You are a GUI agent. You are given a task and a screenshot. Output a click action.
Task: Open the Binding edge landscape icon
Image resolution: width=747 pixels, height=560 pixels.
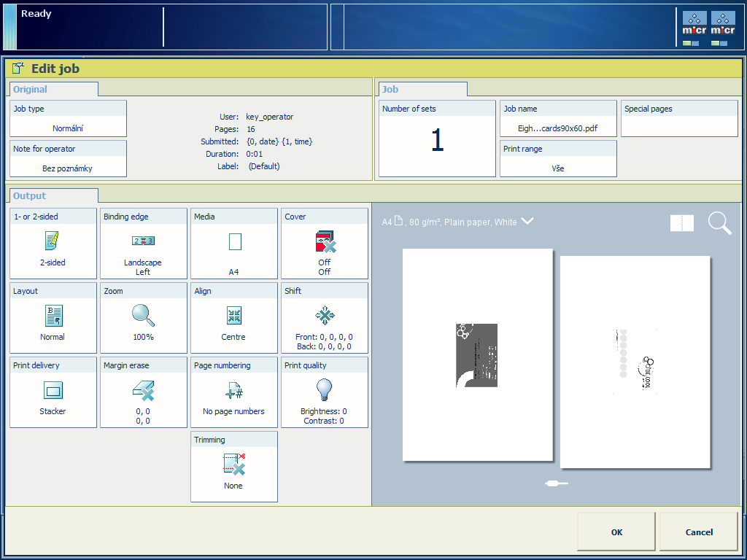pos(143,241)
